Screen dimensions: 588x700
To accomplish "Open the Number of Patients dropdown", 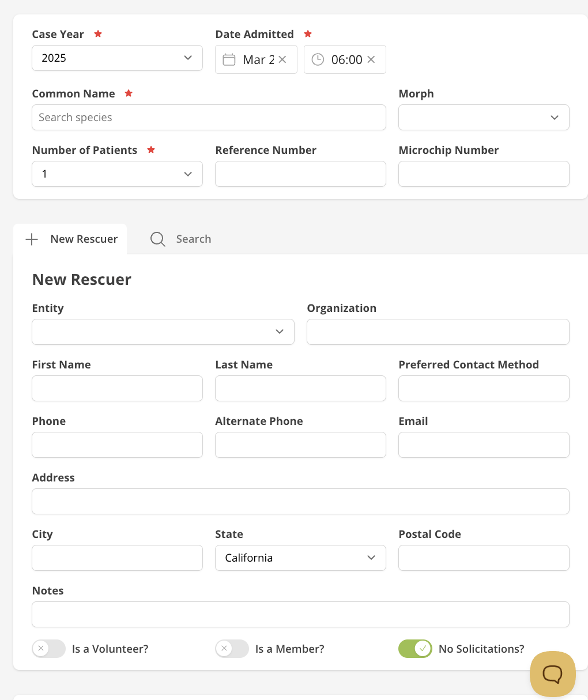I will coord(117,174).
